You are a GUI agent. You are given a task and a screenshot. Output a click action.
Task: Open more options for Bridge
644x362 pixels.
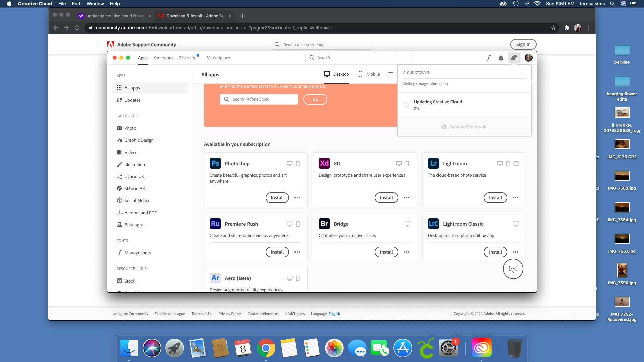407,252
